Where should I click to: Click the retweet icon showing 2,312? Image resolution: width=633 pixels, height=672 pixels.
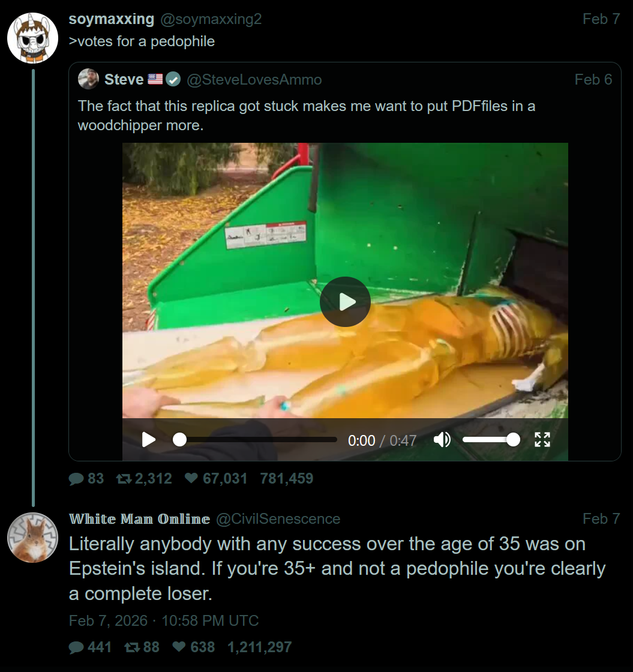click(x=124, y=479)
